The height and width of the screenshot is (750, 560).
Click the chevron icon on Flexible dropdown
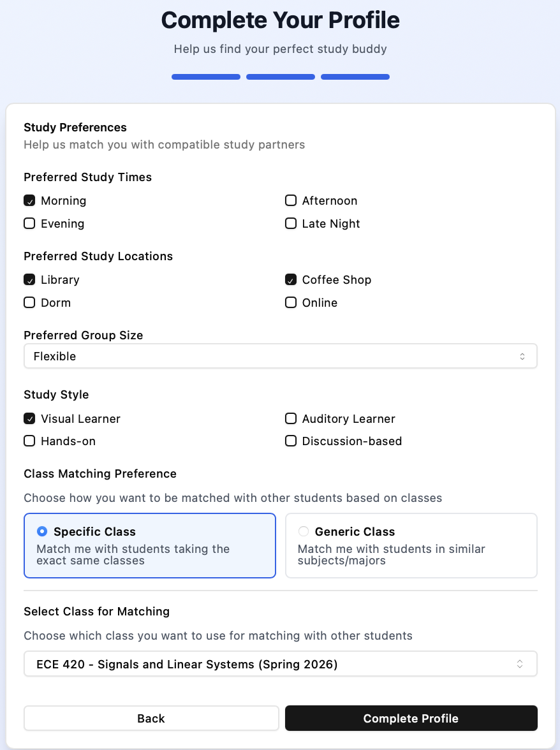click(522, 357)
